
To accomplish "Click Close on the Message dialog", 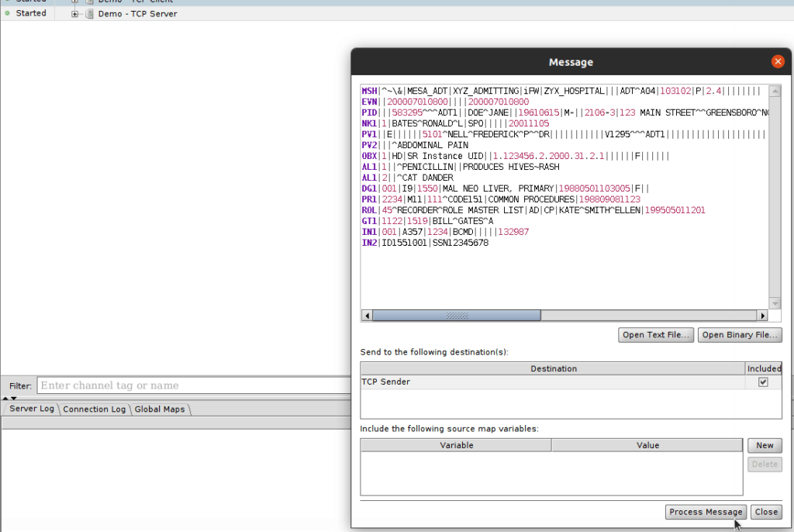I will tap(766, 512).
